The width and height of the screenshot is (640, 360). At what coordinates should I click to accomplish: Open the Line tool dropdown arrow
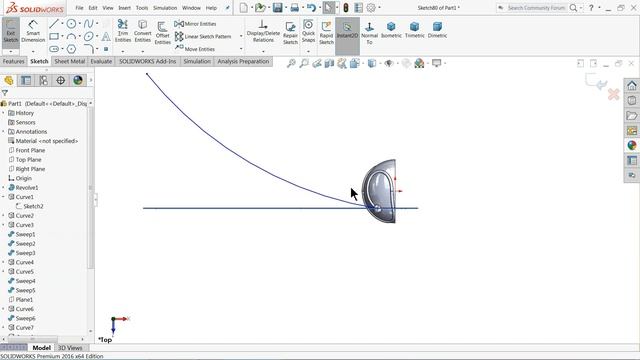coord(62,24)
